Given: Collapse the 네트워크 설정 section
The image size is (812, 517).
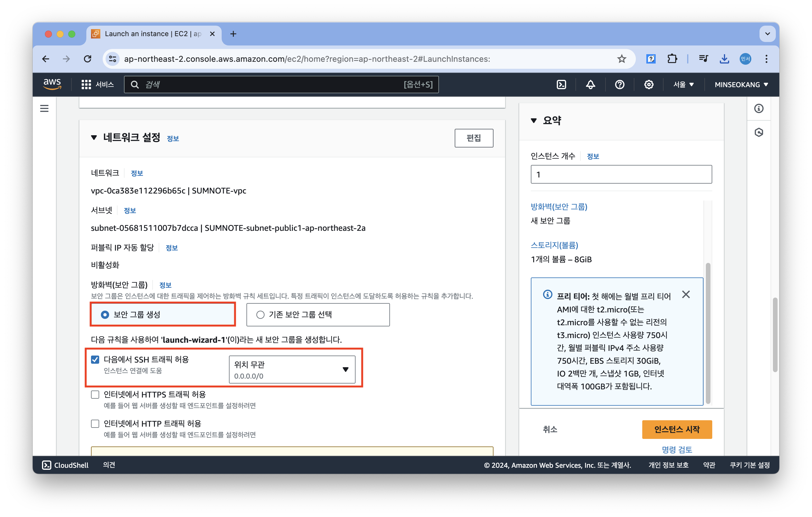Looking at the screenshot, I should tap(94, 138).
